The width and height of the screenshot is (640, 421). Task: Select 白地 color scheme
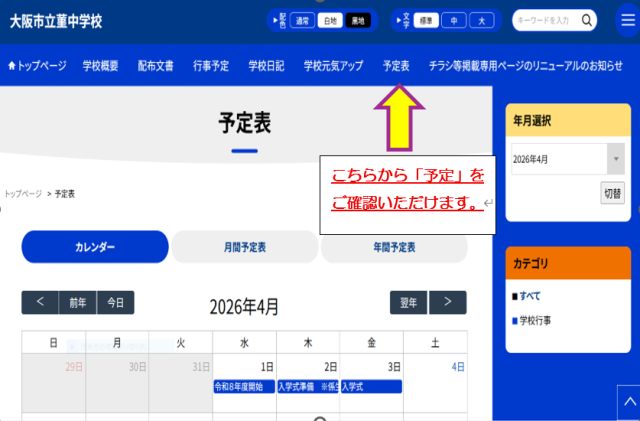[330, 20]
